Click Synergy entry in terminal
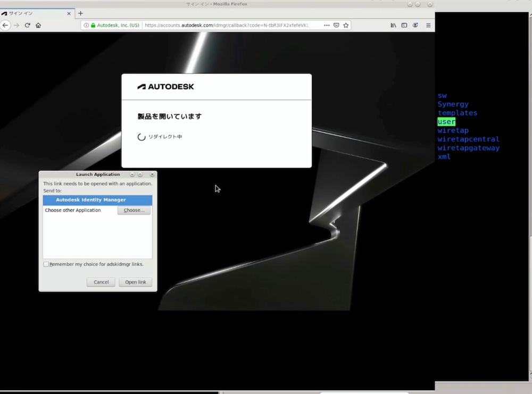Screen dimensions: 532x394 pyautogui.click(x=453, y=104)
